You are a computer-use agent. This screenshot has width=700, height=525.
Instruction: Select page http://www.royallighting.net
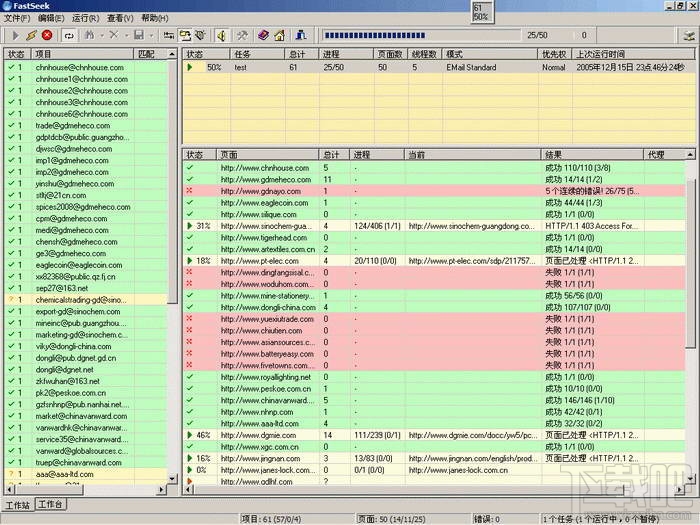coord(266,377)
